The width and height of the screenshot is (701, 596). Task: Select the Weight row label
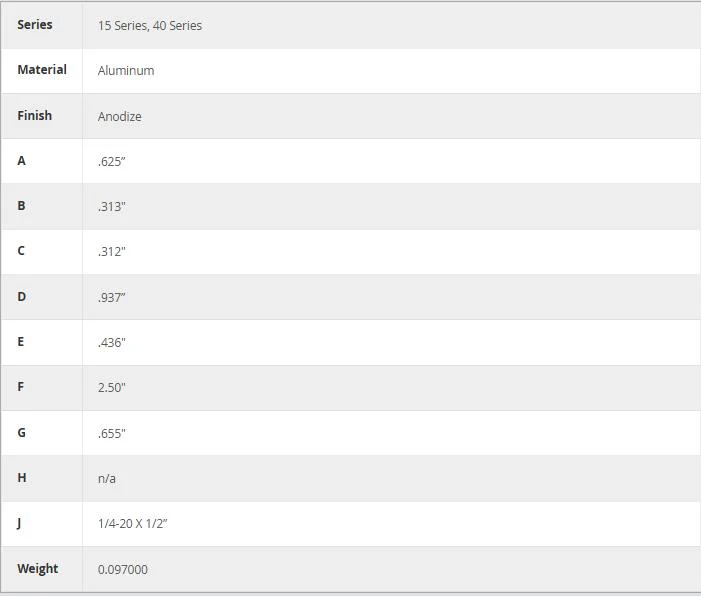38,569
